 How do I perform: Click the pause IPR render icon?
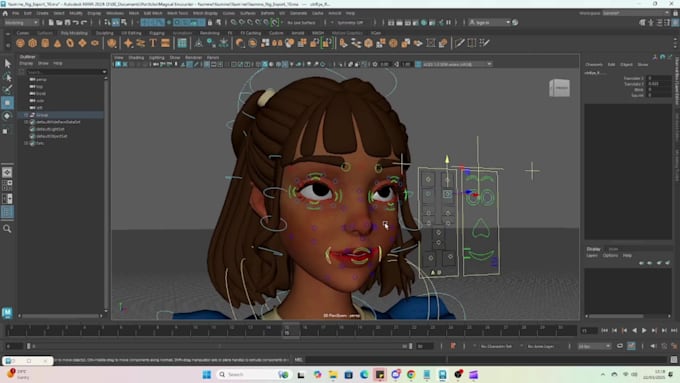pyautogui.click(x=448, y=22)
